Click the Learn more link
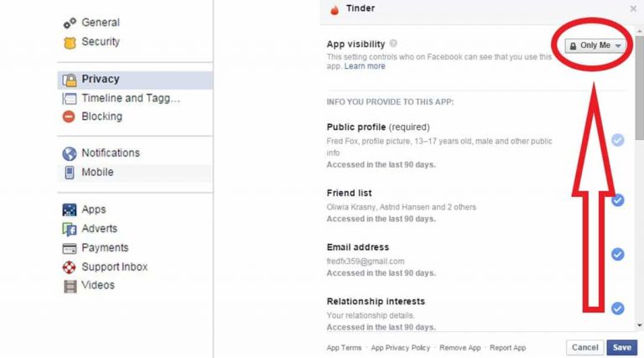This screenshot has width=644, height=358. point(365,66)
